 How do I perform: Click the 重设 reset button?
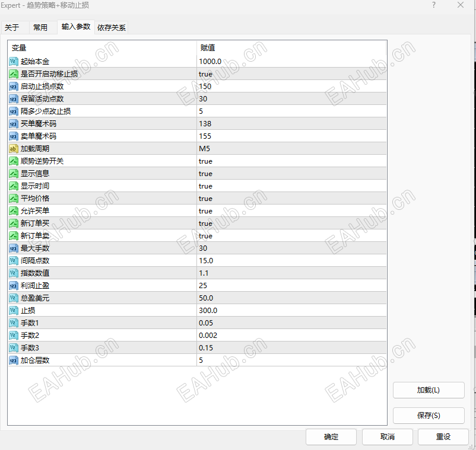tap(443, 437)
